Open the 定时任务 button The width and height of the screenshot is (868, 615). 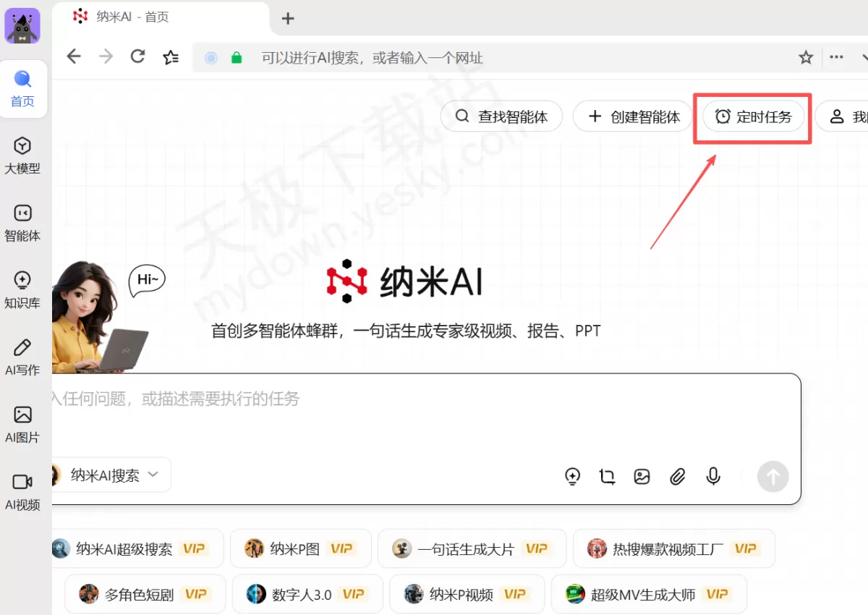click(754, 116)
